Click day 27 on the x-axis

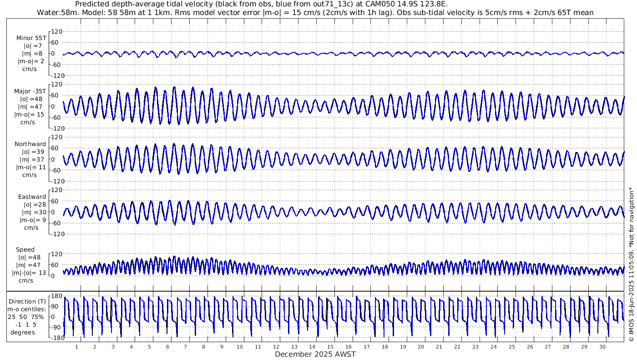548,347
